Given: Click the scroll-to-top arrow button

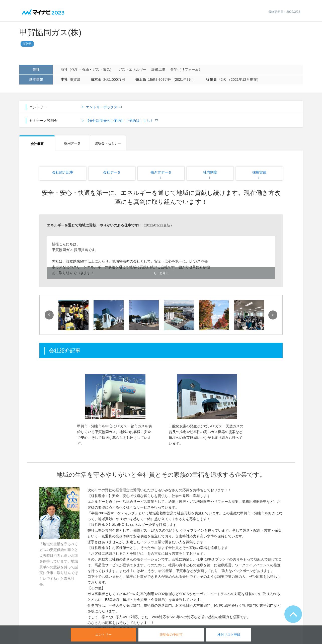Looking at the screenshot, I should (x=293, y=614).
